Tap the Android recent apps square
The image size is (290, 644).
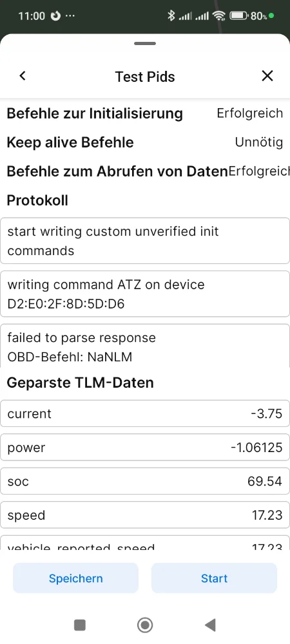[x=80, y=625]
